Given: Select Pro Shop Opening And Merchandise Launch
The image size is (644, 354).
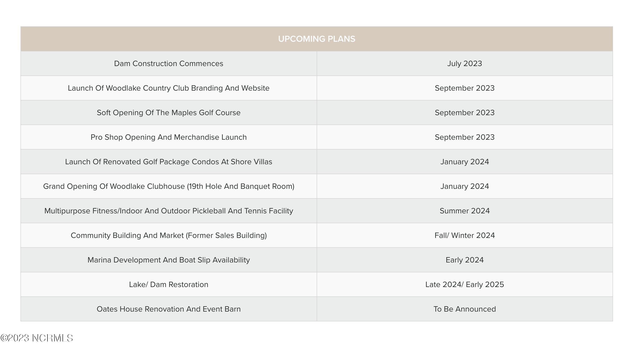Looking at the screenshot, I should click(168, 137).
